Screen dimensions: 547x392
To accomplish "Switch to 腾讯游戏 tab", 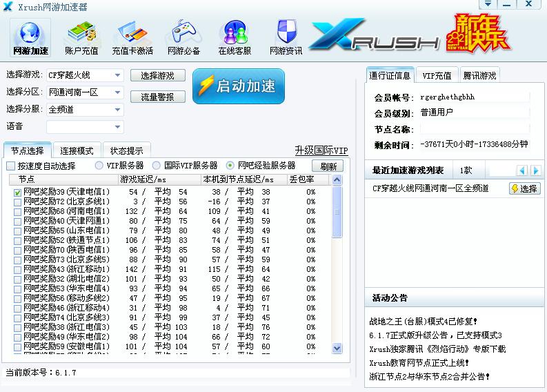I will (479, 75).
